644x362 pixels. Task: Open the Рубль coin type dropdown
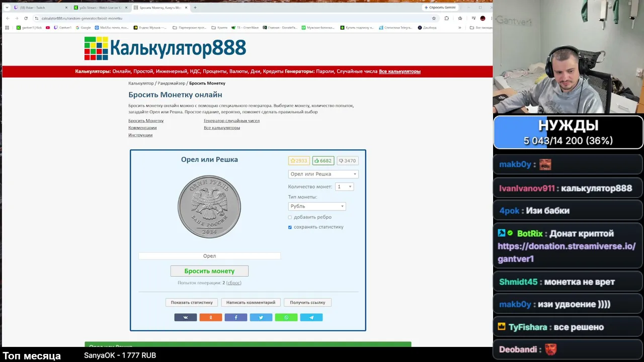pyautogui.click(x=316, y=206)
